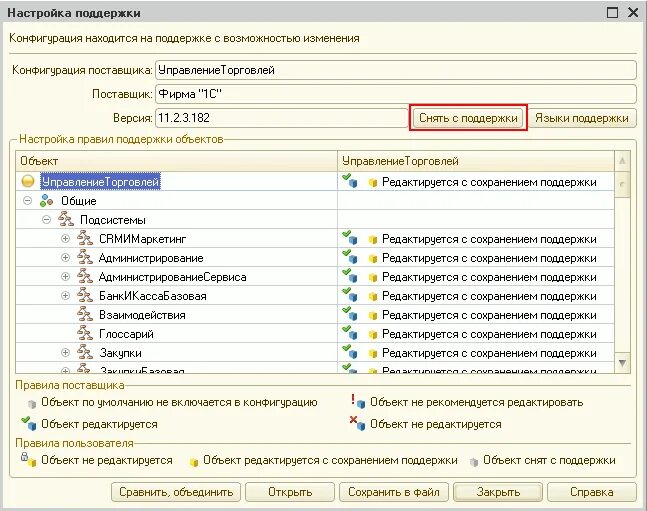This screenshot has height=511, width=647.
Task: Click the Сравнить, объединить button
Action: coord(176,492)
